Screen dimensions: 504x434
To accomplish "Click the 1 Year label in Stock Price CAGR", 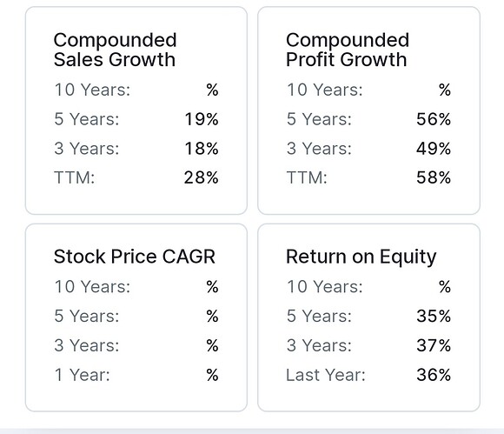I will (x=82, y=375).
